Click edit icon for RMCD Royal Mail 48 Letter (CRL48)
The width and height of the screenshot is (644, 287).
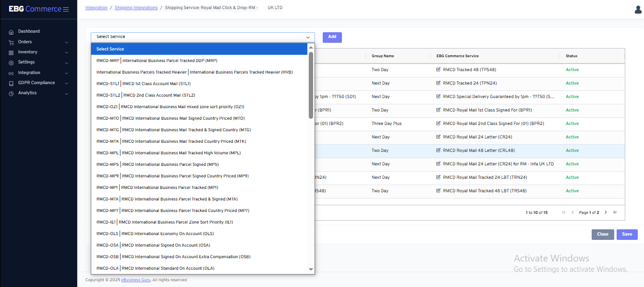click(438, 150)
